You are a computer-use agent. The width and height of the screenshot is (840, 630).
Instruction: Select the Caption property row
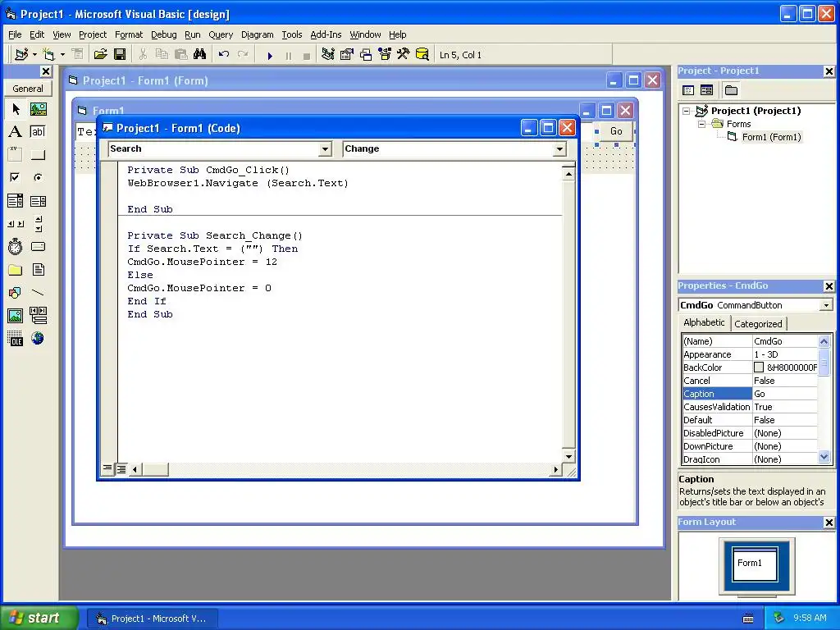[x=750, y=394]
